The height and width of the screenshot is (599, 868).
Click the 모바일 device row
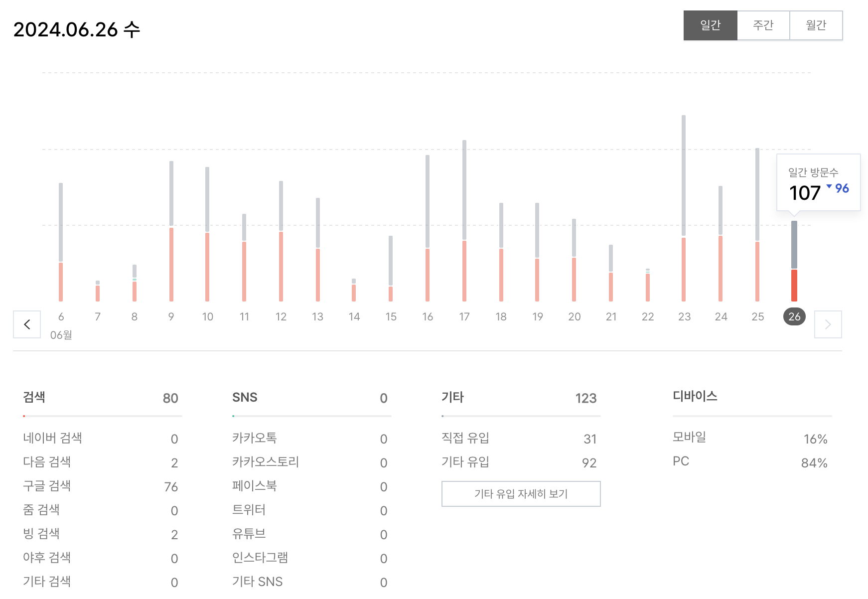(x=752, y=438)
